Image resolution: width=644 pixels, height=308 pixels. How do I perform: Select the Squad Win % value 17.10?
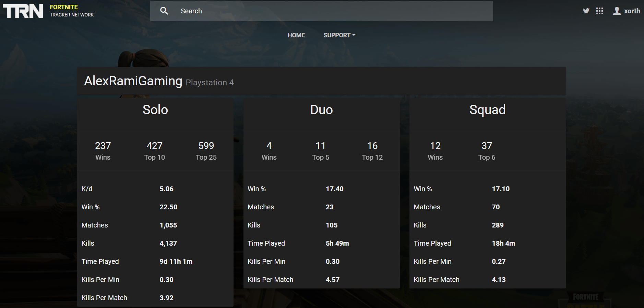coord(501,189)
